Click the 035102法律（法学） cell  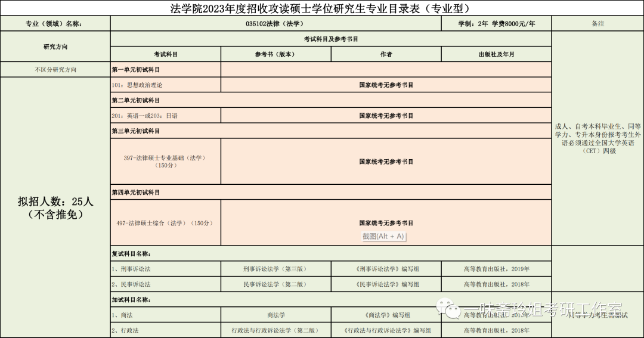coord(276,24)
